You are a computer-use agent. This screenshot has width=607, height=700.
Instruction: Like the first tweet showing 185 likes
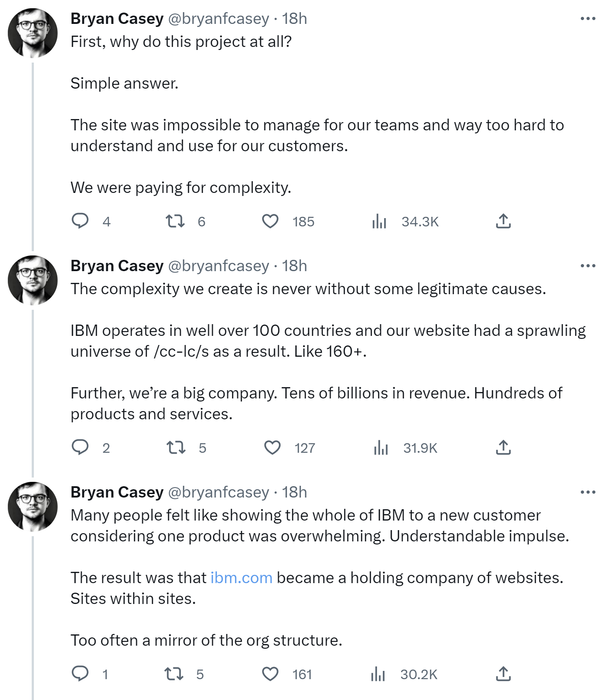point(271,222)
